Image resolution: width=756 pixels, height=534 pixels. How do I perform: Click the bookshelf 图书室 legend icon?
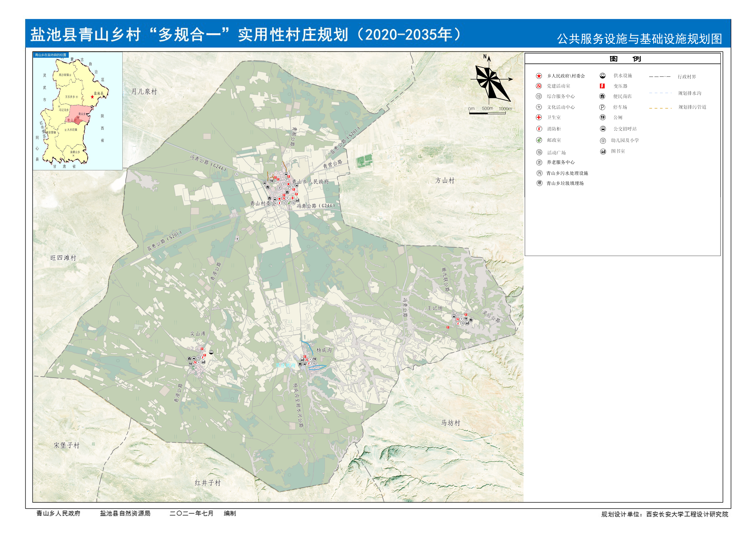click(x=603, y=152)
